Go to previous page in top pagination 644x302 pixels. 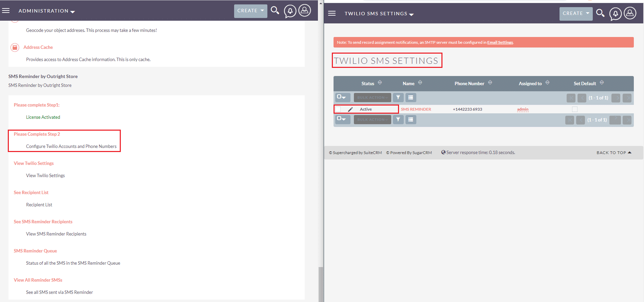582,98
